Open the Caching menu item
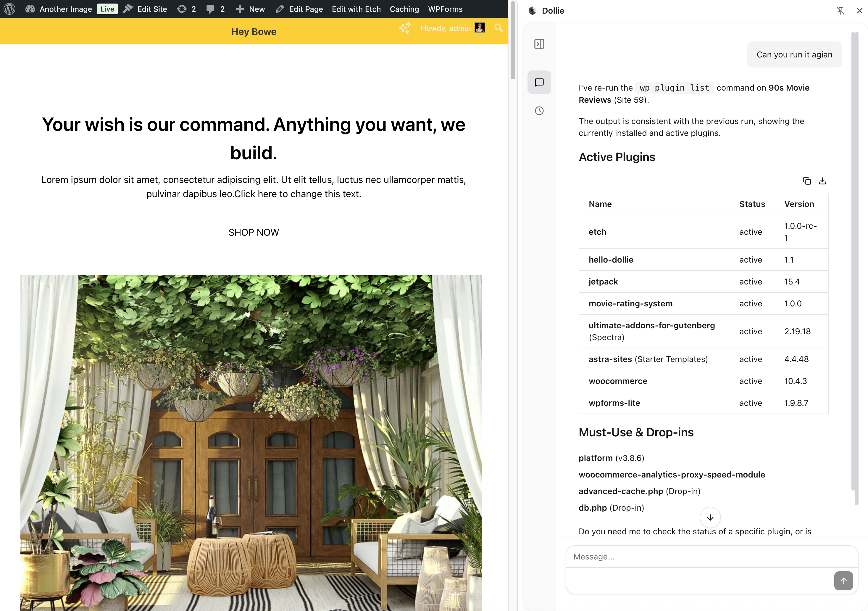Viewport: 868px width, 611px height. pyautogui.click(x=404, y=9)
